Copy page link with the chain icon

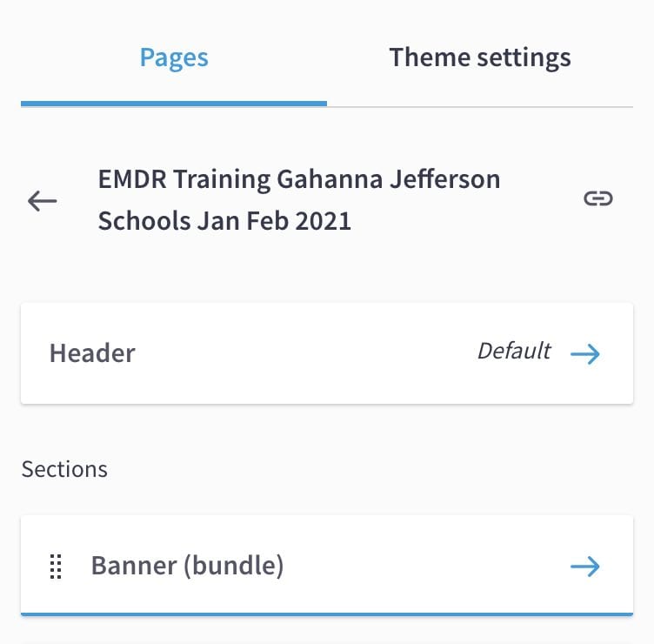598,198
